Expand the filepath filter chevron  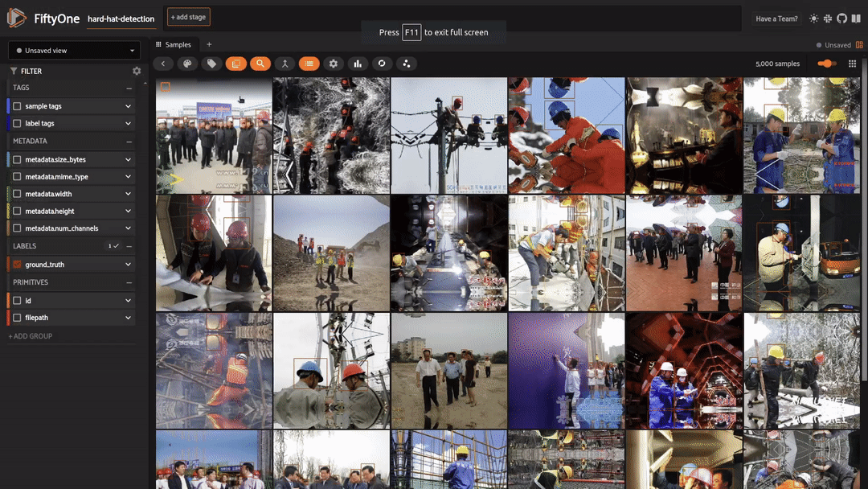click(128, 318)
